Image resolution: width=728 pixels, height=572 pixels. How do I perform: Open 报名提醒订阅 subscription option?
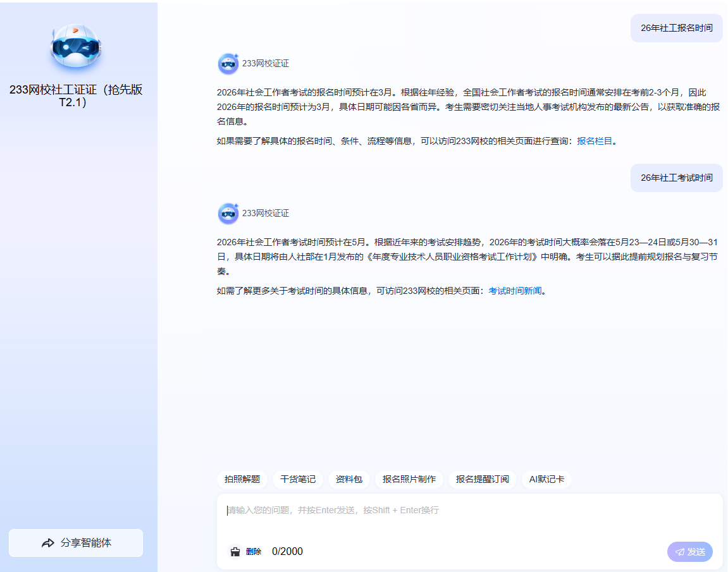[x=483, y=479]
